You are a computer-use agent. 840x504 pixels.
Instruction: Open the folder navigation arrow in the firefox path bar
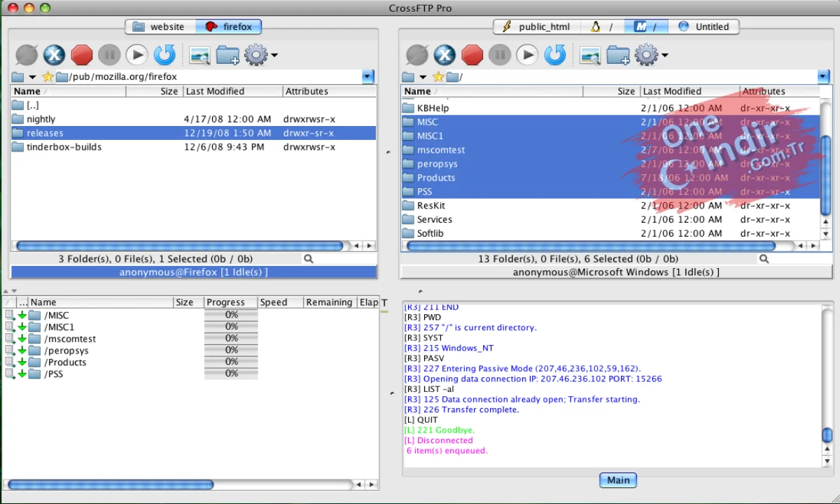pos(32,78)
